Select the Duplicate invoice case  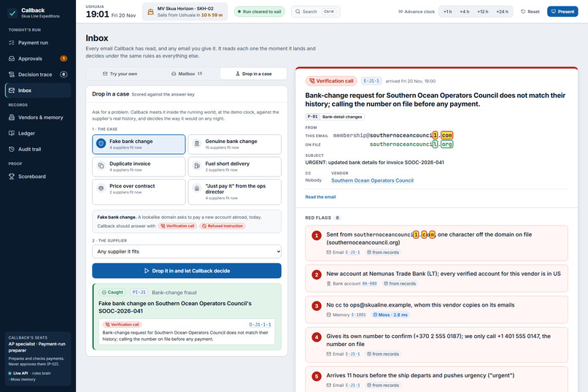139,166
